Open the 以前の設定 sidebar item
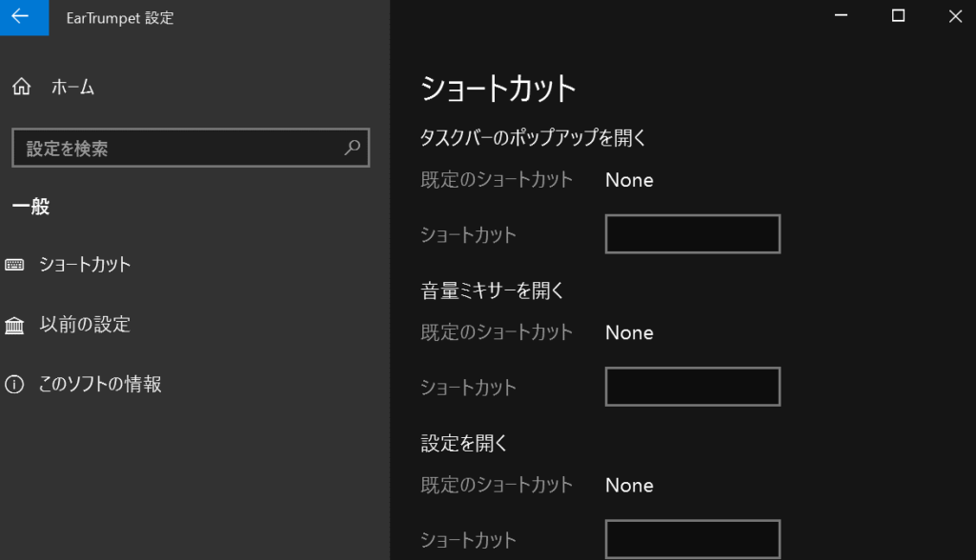Viewport: 976px width, 560px height. coord(85,324)
